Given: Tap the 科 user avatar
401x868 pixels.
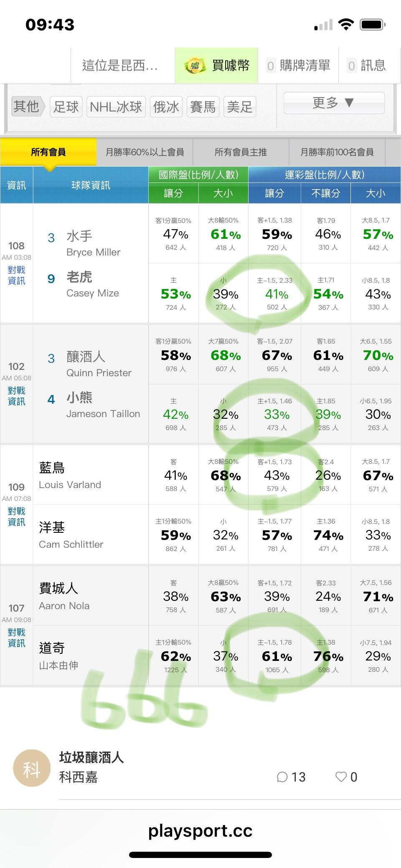Looking at the screenshot, I should coord(32,769).
